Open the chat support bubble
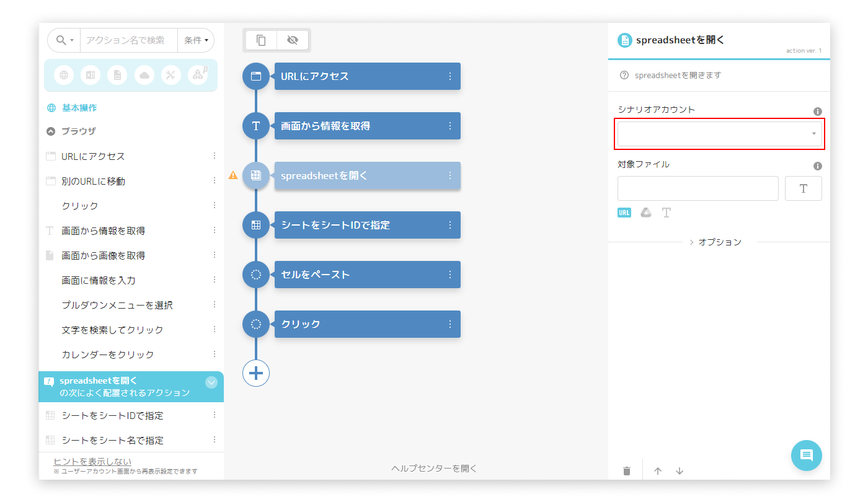The width and height of the screenshot is (868, 502). [x=806, y=456]
